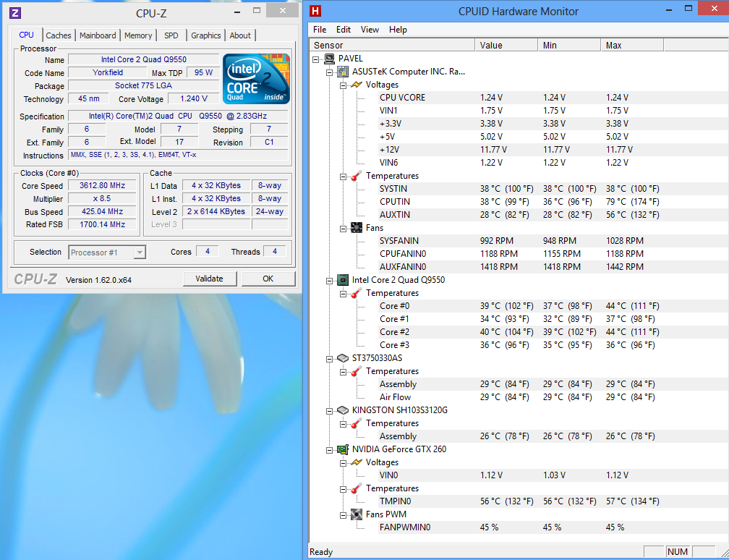This screenshot has height=560, width=729.
Task: Collapse the Intel Core 2 Quad Q9550 node
Action: [x=329, y=281]
